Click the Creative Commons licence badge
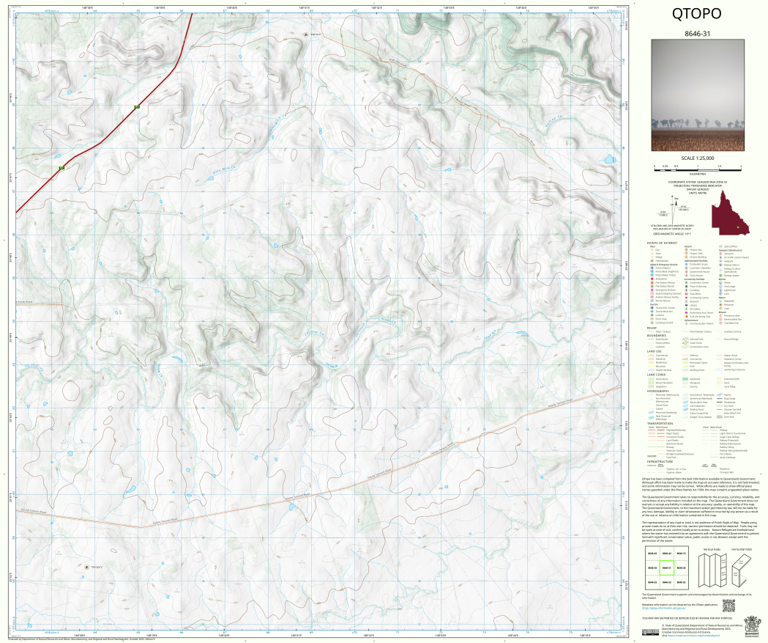The image size is (768, 643). tap(650, 633)
